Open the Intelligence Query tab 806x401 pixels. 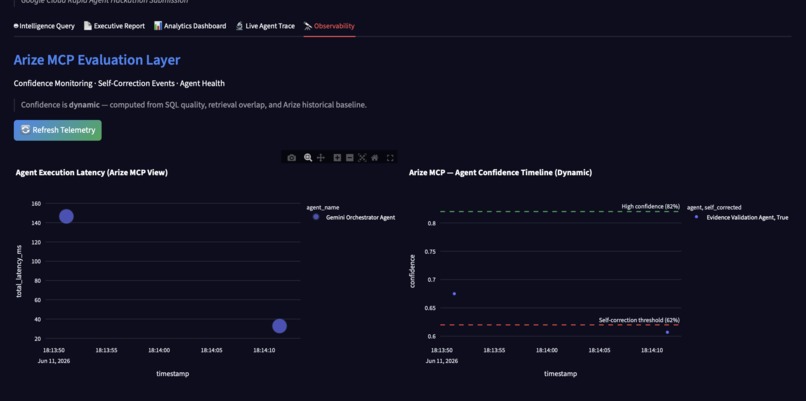(x=44, y=26)
